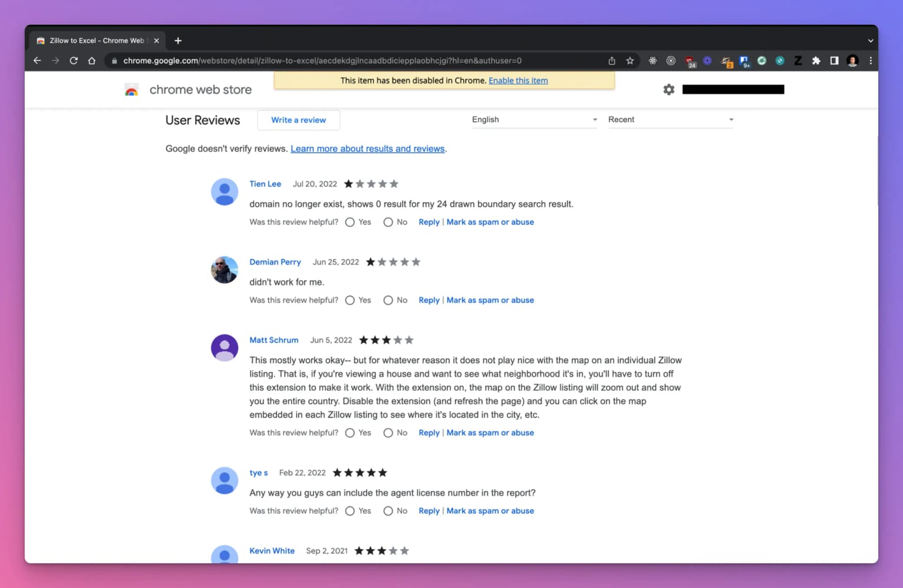
Task: Open Tien Lee's profile name
Action: (x=265, y=184)
